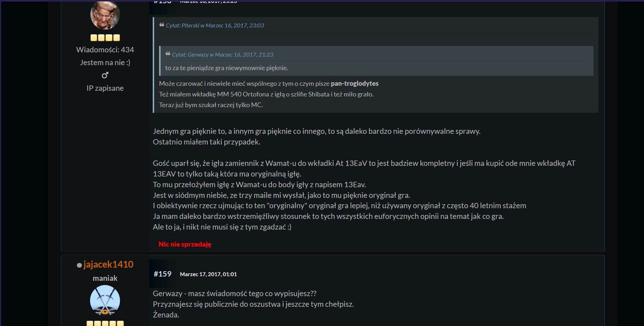
Task: Click red signature 'Nic nie sprzedaję'
Action: pos(185,244)
